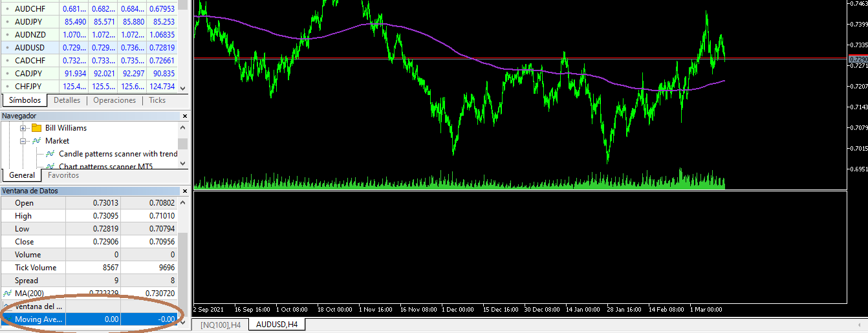
Task: Close the Navegador panel
Action: point(184,116)
